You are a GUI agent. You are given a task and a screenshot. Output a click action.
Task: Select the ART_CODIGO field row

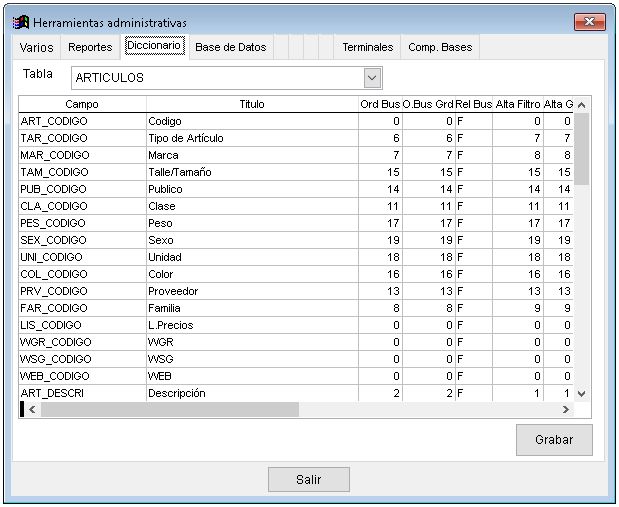pos(82,121)
